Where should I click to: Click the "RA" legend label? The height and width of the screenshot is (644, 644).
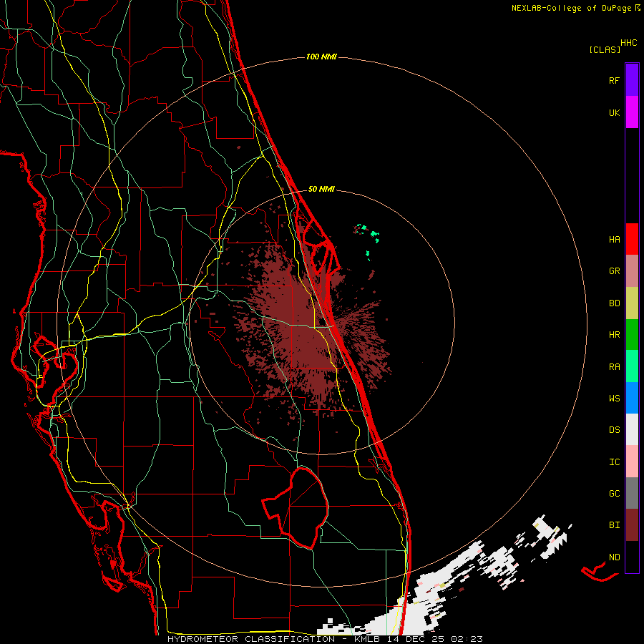pyautogui.click(x=614, y=367)
